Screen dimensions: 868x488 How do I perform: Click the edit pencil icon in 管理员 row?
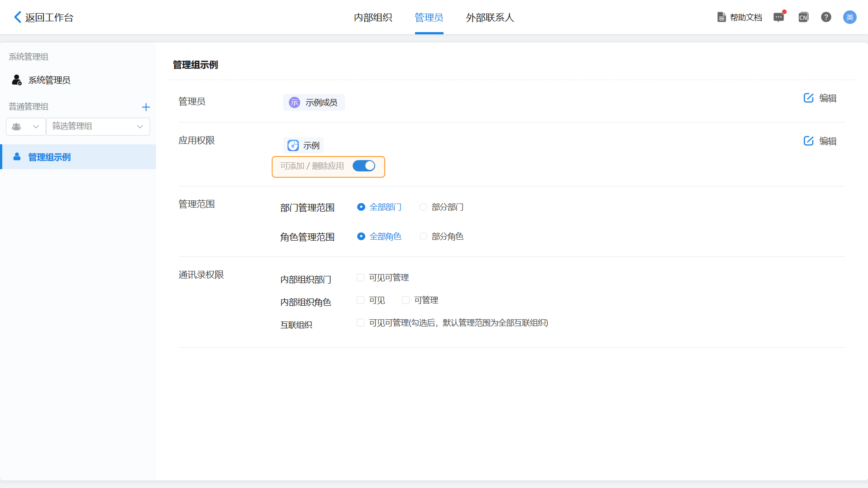[808, 98]
